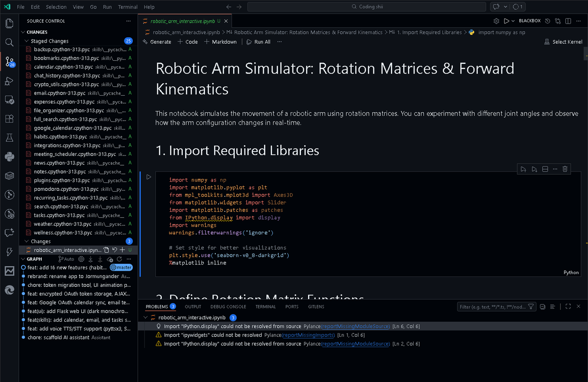Open the Extensions view in activity bar
The image size is (588, 382).
[9, 119]
